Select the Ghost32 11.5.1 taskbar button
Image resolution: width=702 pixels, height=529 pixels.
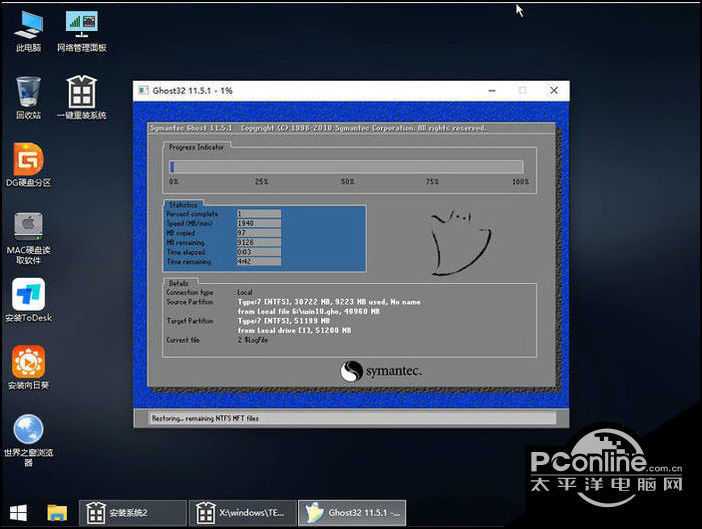coord(352,513)
